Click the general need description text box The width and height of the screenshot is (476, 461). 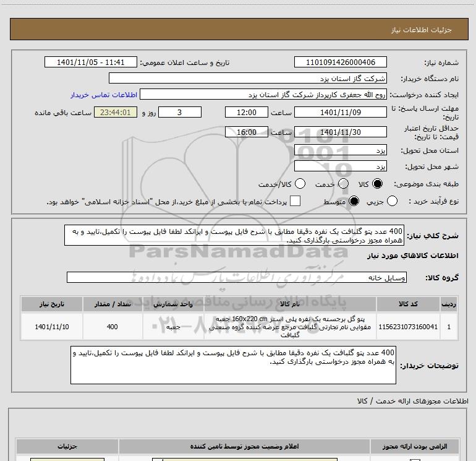pos(234,235)
